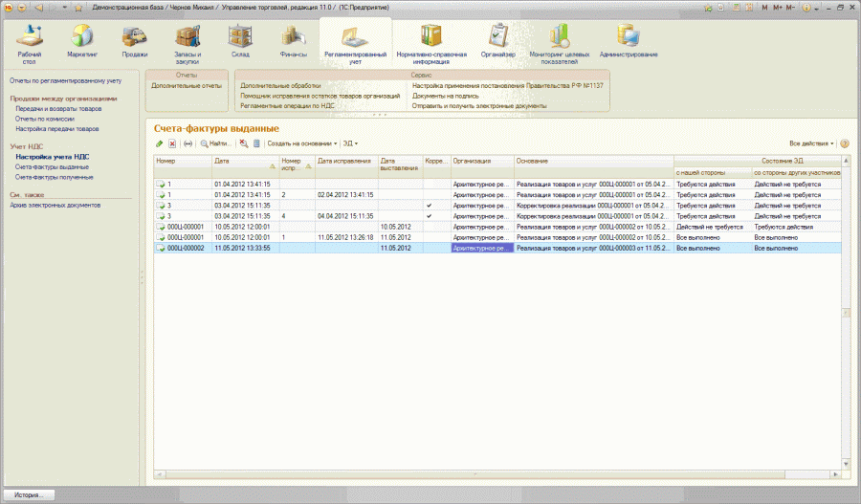
Task: Open the ЭД dropdown menu
Action: tap(352, 143)
